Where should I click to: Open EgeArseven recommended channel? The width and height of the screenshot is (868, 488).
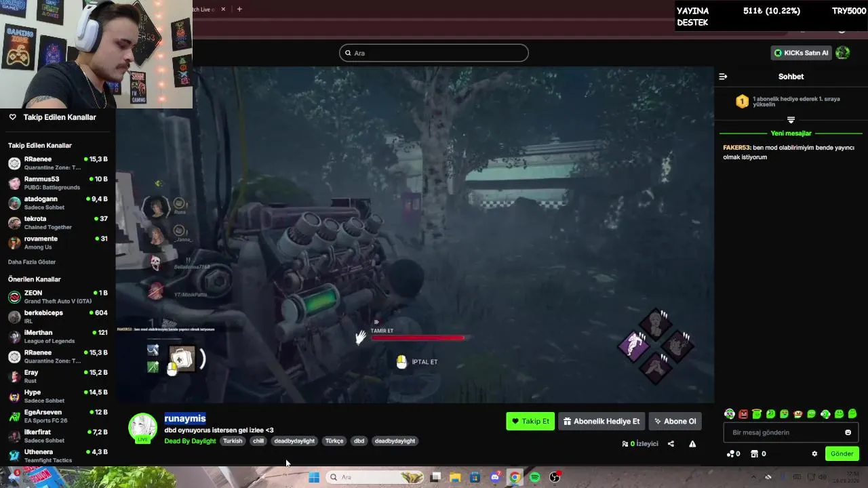tap(58, 416)
